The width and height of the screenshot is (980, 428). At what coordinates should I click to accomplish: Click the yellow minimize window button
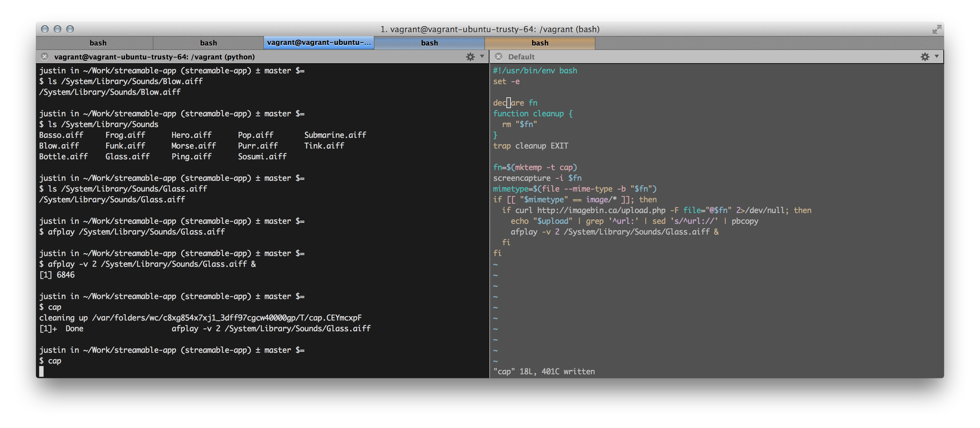point(57,29)
